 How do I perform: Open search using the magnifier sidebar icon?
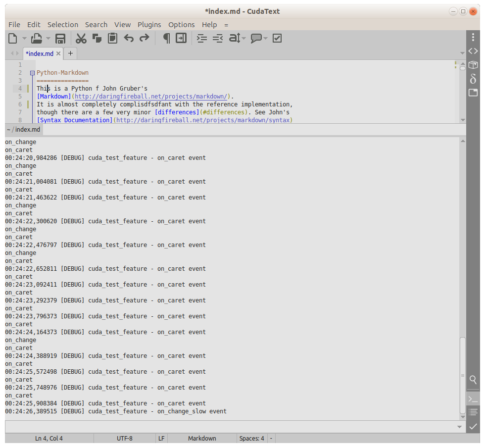pos(473,380)
